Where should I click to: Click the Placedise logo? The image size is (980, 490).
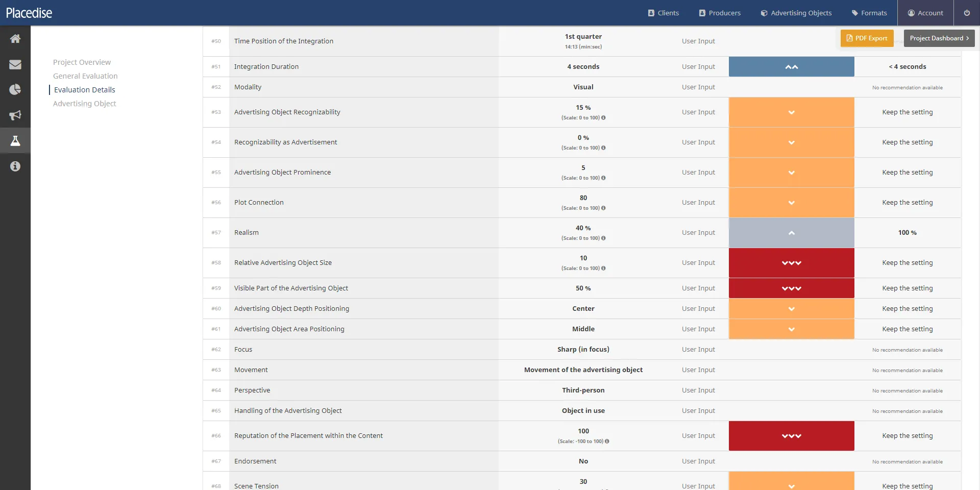tap(29, 12)
